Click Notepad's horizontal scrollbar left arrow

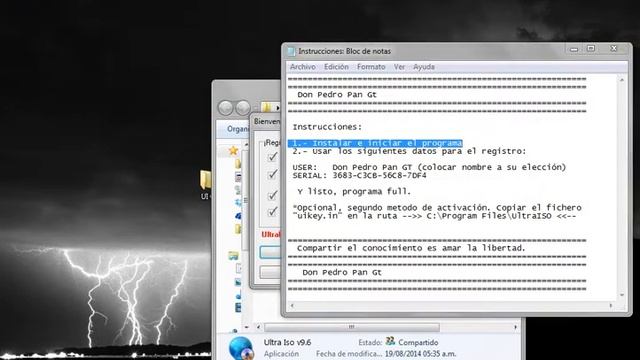pos(292,306)
